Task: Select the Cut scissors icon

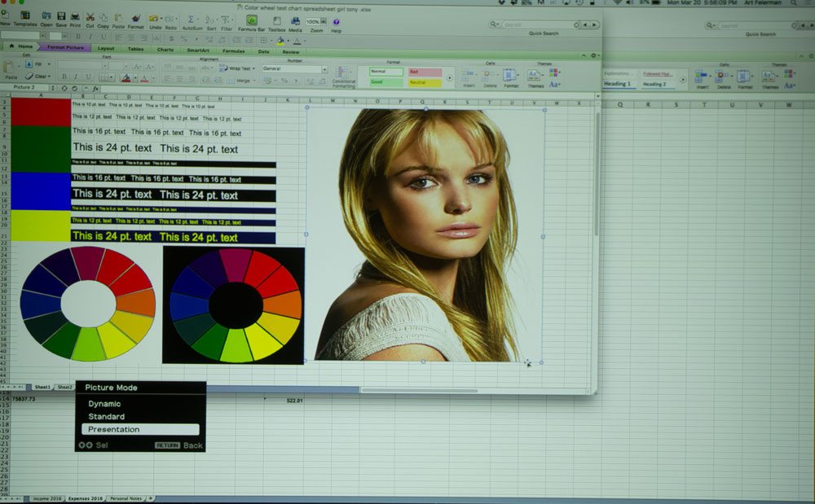Action: tap(90, 17)
